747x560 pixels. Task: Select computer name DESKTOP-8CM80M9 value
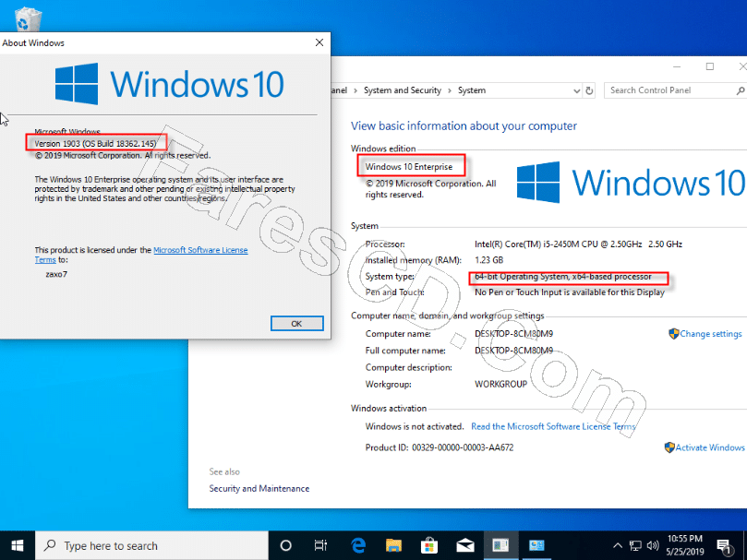(x=513, y=334)
